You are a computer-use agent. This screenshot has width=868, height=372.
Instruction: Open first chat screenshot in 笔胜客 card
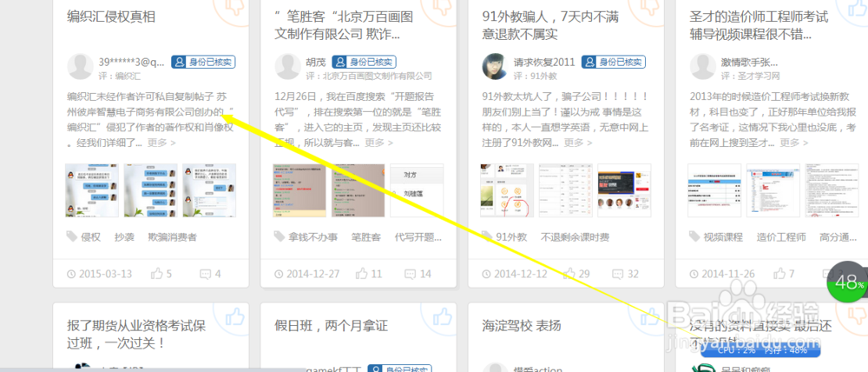tap(299, 190)
